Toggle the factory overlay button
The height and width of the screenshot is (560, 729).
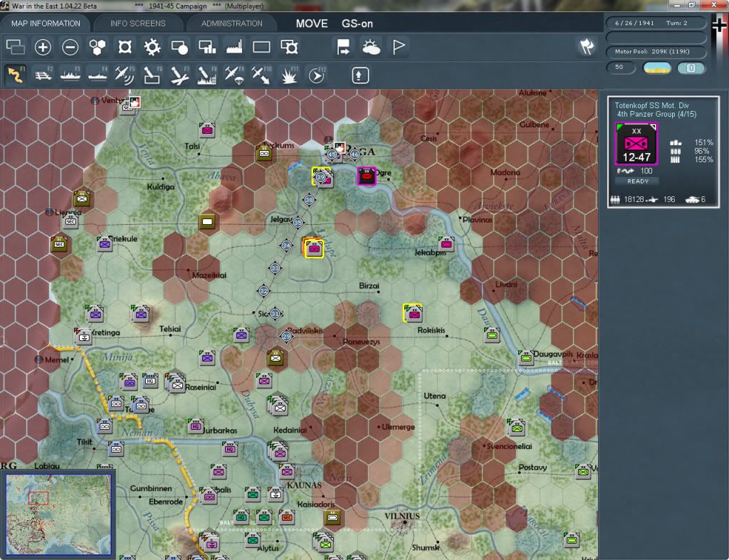pos(234,47)
